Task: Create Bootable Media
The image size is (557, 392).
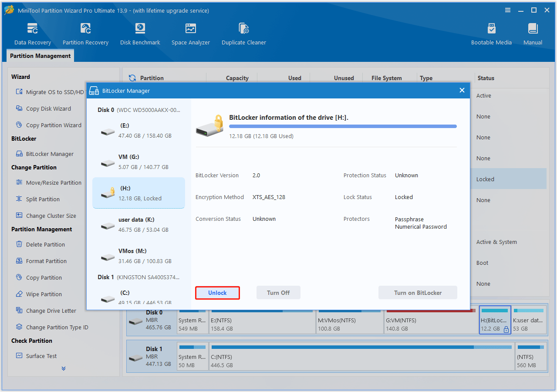Action: click(x=491, y=34)
